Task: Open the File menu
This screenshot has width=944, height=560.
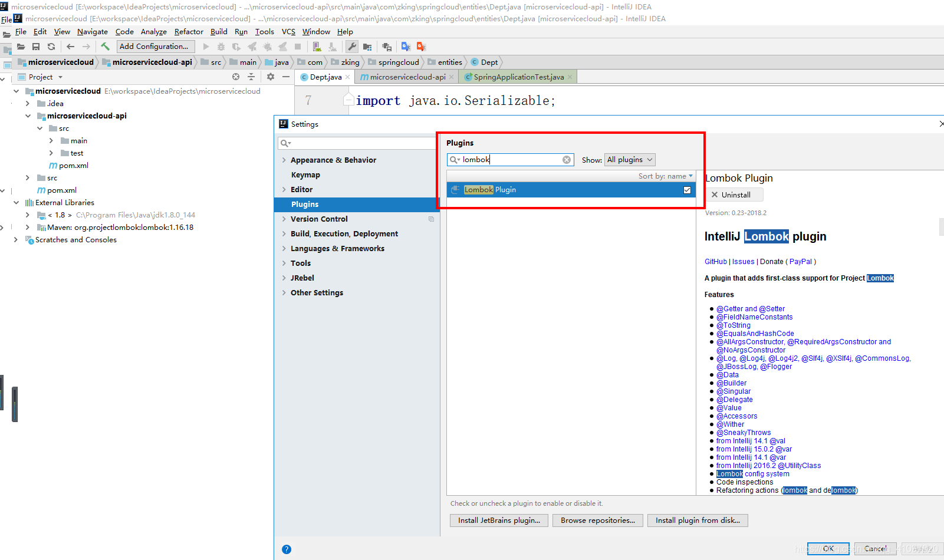Action: (21, 32)
